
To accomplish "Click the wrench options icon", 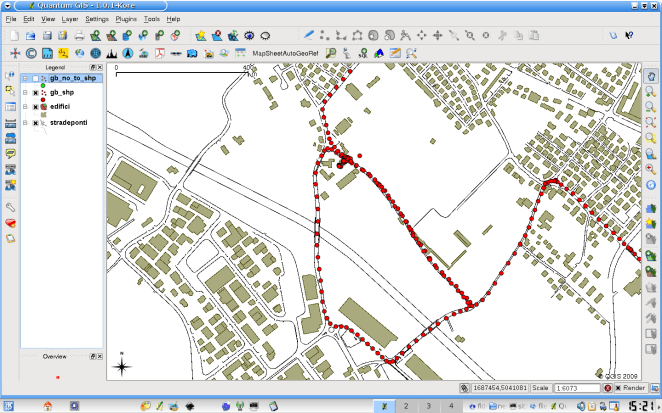I will click(10, 207).
